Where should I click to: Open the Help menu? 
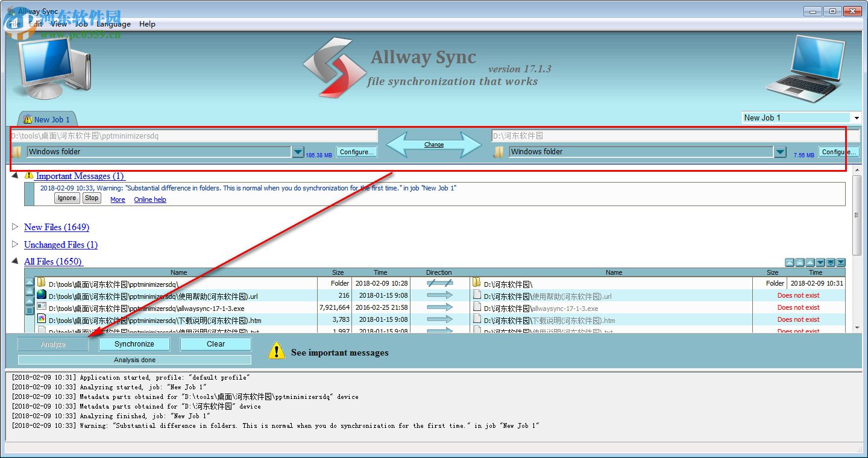point(147,24)
